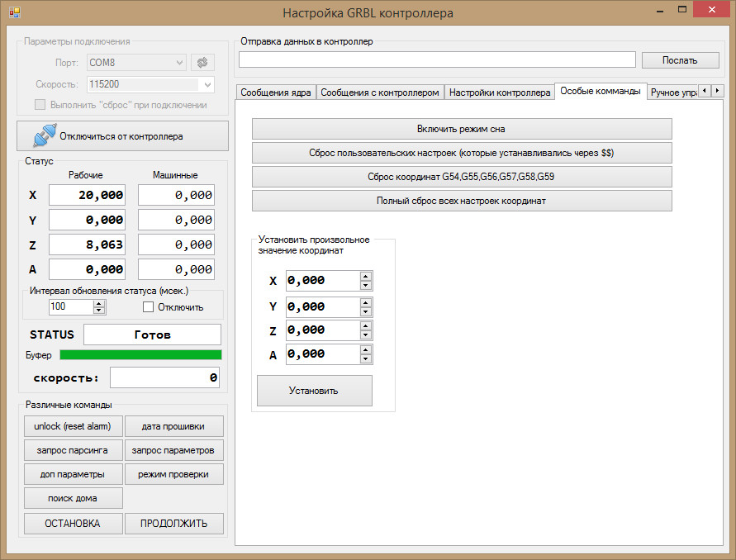Click 'запрос парсинга' button
The image size is (736, 560).
(74, 450)
